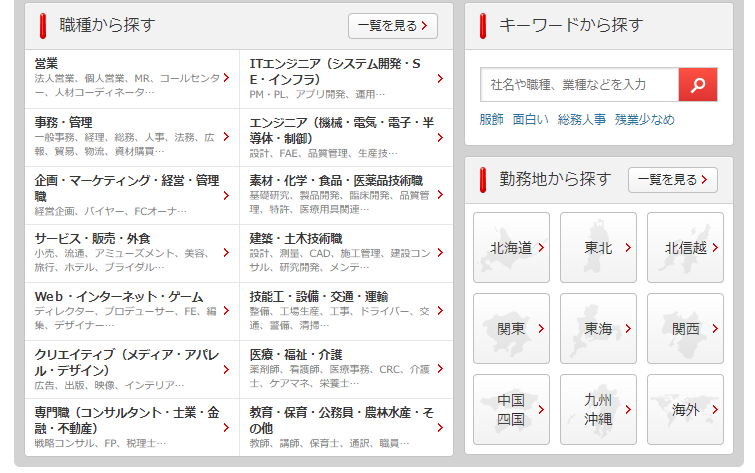Open the 技能工・設備・交通・運輸 category
755x473 pixels.
[x=346, y=312]
